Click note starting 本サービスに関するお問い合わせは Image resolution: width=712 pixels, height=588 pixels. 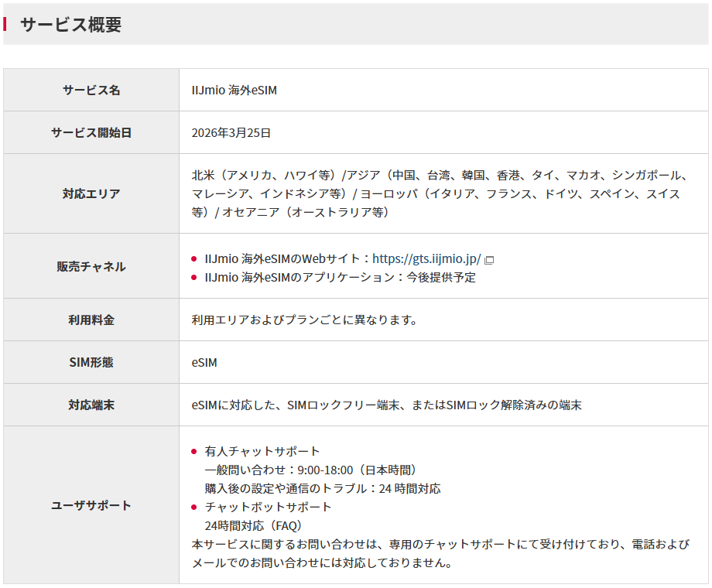[440, 553]
